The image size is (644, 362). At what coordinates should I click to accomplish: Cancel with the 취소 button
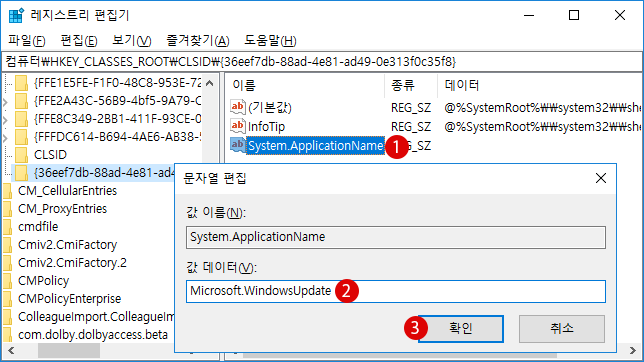[561, 329]
